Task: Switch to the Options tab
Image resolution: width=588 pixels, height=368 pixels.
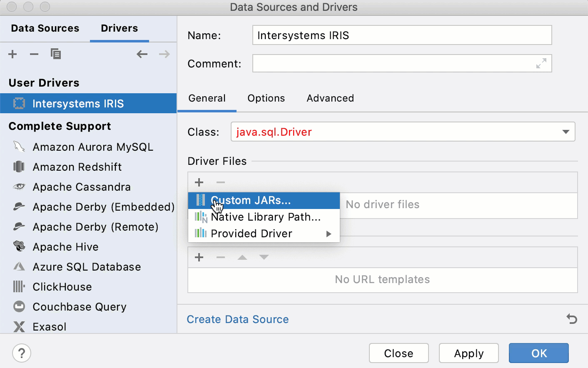Action: point(266,98)
